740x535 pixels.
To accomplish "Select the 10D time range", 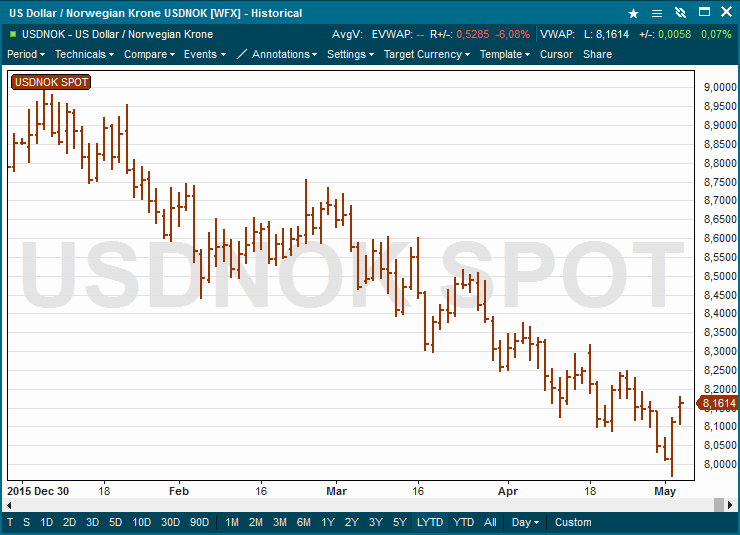I will (x=142, y=522).
